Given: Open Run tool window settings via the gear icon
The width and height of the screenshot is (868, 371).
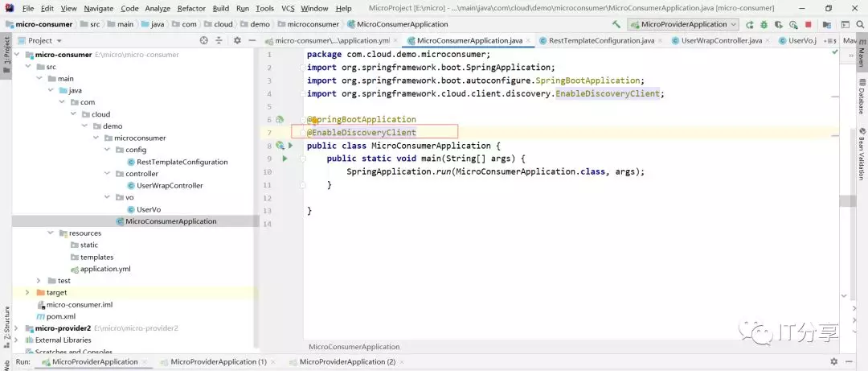Looking at the screenshot, I should point(834,361).
